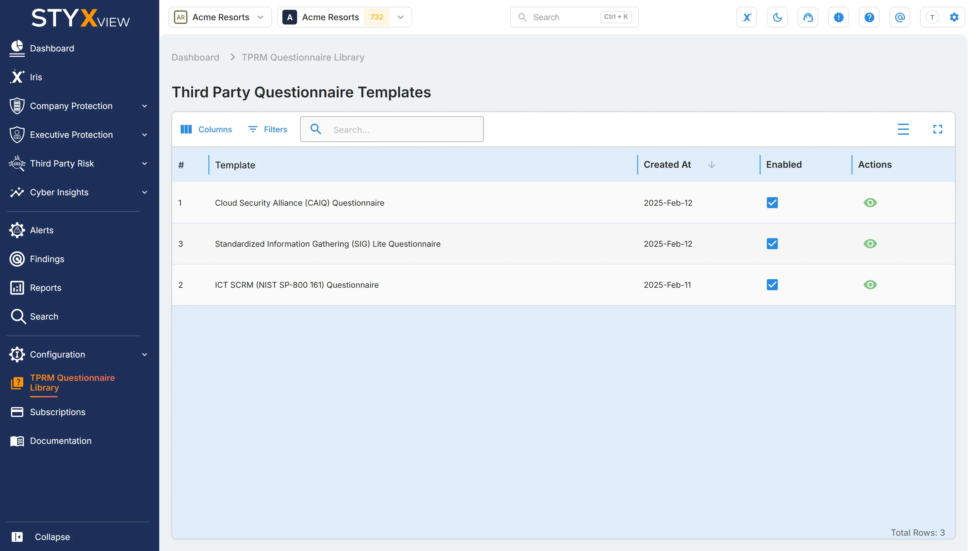
Task: Enter fullscreen table view
Action: pos(937,129)
